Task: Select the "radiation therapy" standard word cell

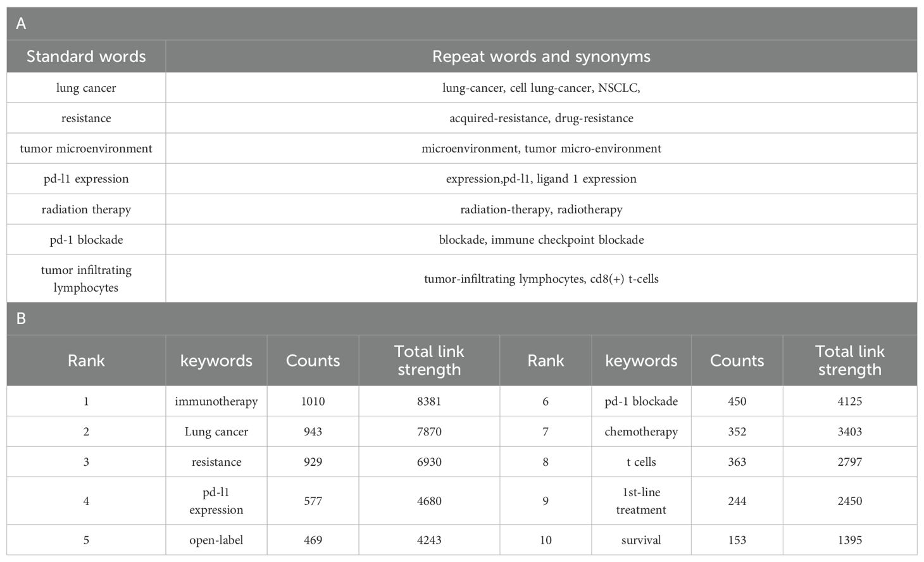Action: [x=86, y=209]
